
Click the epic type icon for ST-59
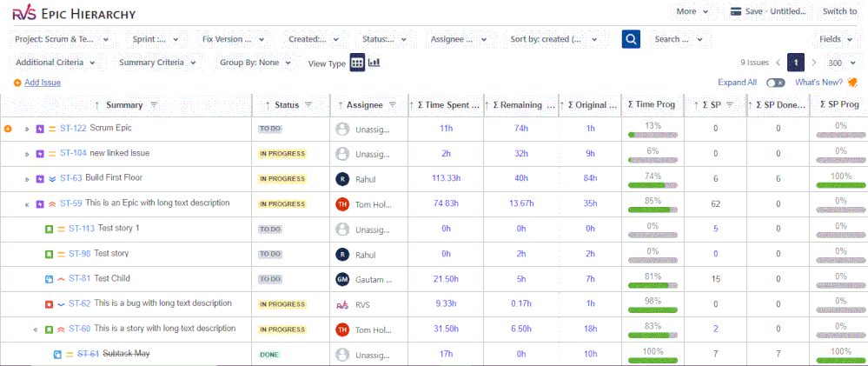point(39,203)
